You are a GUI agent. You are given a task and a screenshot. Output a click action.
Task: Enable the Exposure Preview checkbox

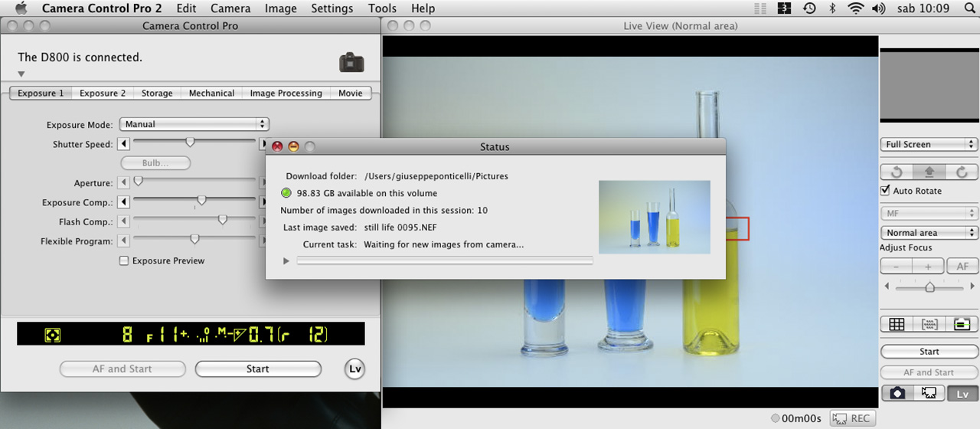coord(123,260)
